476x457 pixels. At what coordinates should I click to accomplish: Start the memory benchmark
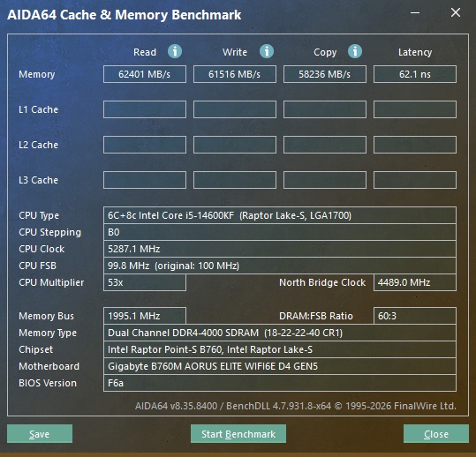point(238,434)
